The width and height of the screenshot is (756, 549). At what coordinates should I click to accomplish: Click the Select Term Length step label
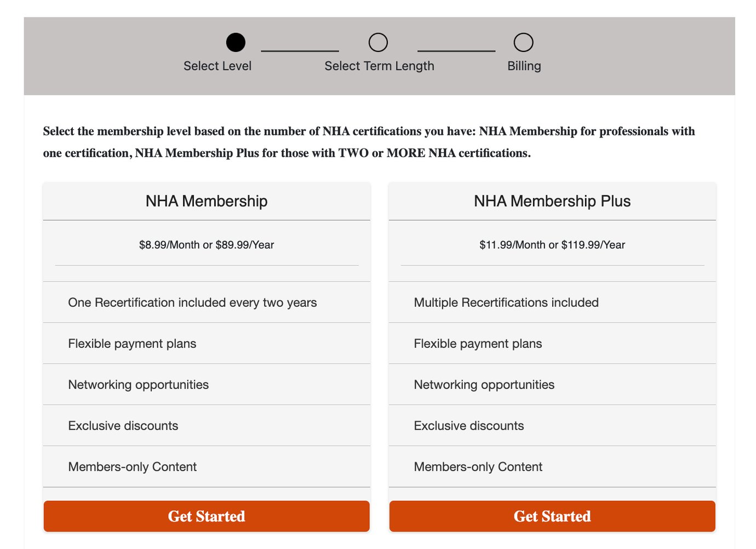tap(379, 66)
